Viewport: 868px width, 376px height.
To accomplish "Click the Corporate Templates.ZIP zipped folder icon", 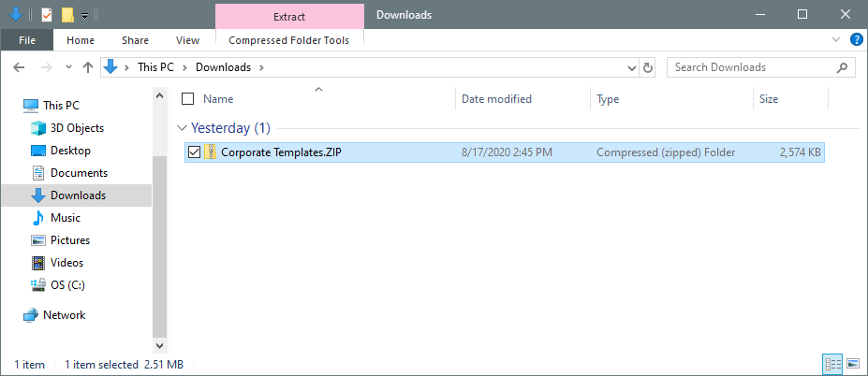I will click(211, 152).
